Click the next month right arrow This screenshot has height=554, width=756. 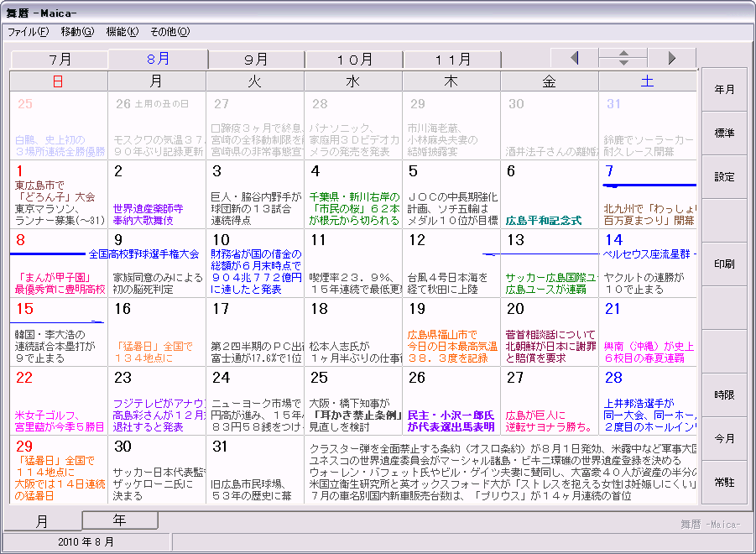click(x=671, y=58)
